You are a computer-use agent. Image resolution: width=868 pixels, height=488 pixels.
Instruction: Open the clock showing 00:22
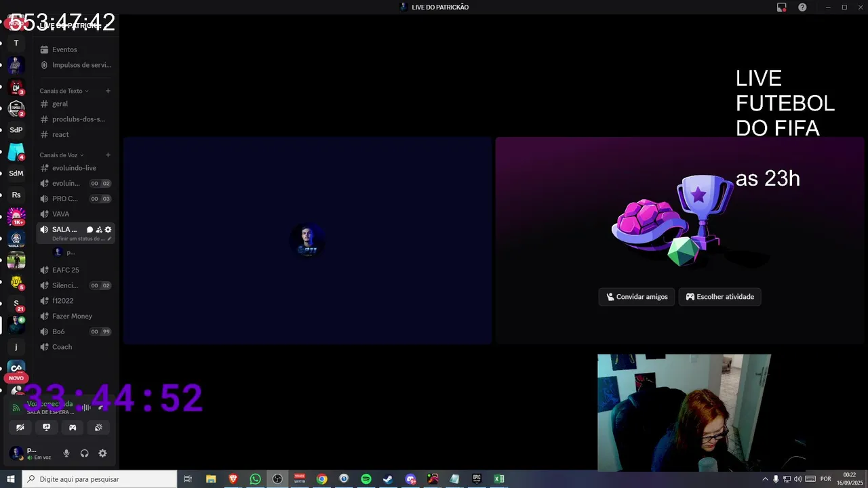coord(849,479)
